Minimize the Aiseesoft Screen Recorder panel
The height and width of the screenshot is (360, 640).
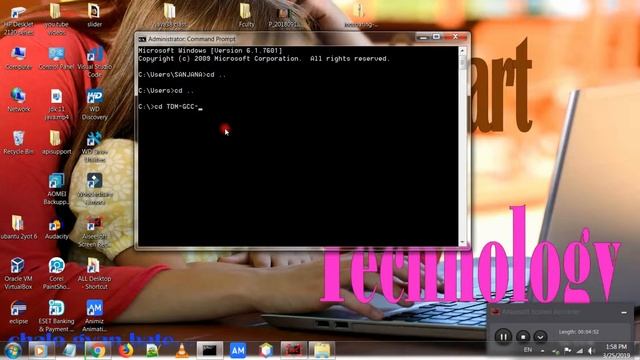(x=624, y=313)
